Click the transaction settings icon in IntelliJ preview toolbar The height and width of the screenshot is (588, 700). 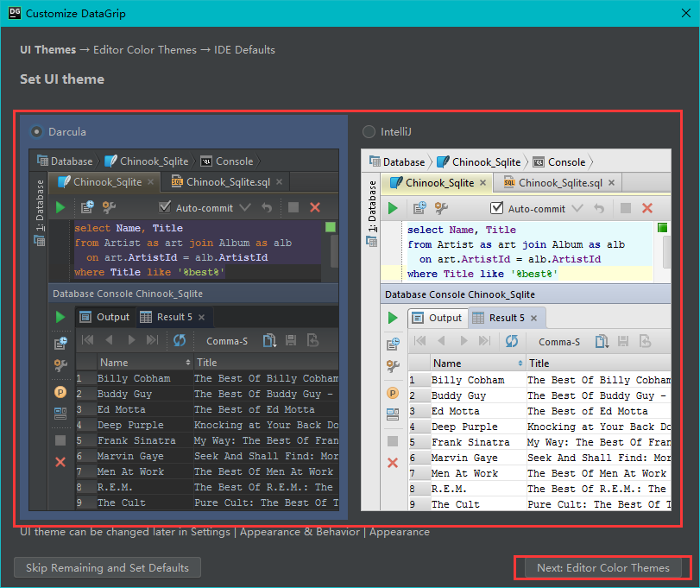click(x=419, y=208)
